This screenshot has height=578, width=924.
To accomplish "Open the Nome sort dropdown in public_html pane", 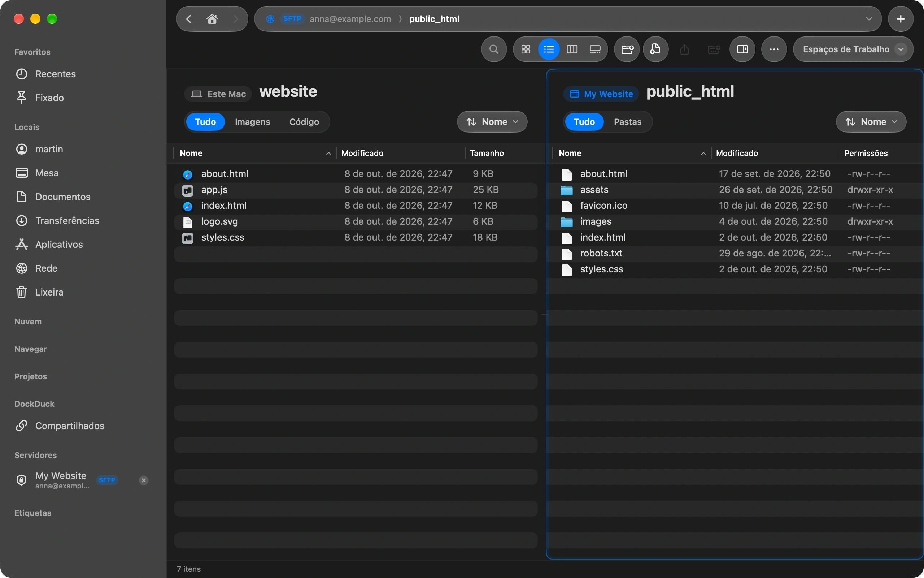I will pos(871,122).
